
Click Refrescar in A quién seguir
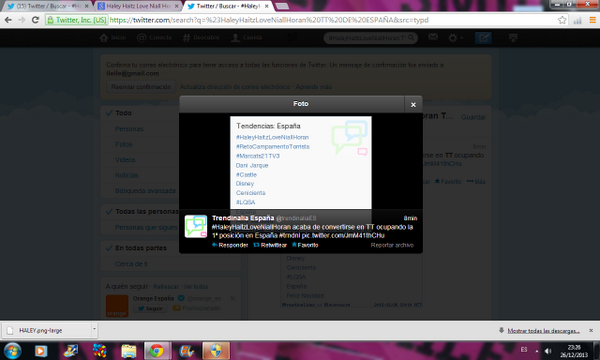click(166, 287)
